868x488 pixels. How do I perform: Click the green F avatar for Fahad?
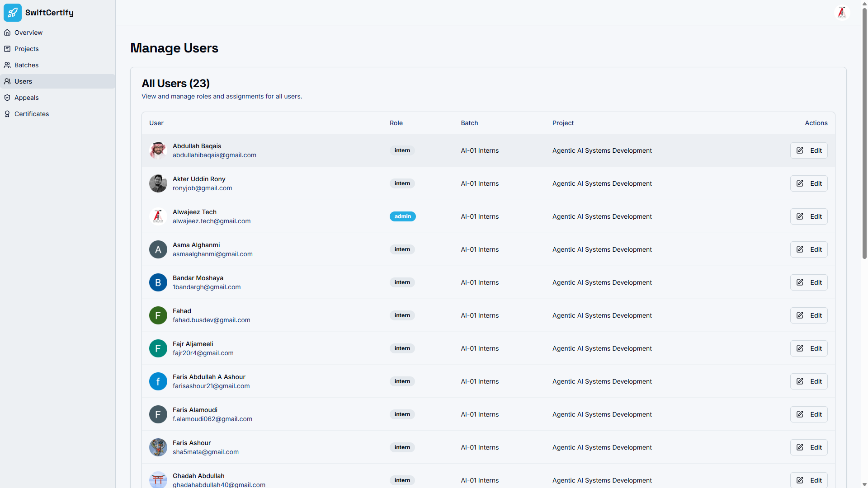click(158, 315)
